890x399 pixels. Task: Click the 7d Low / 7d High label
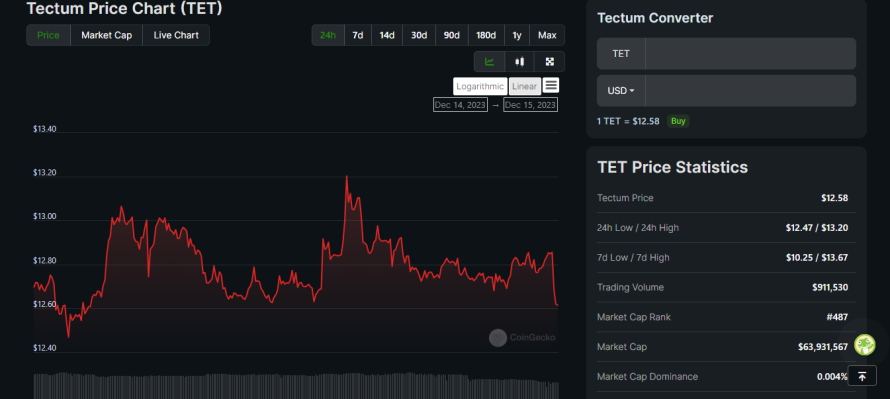pyautogui.click(x=633, y=258)
